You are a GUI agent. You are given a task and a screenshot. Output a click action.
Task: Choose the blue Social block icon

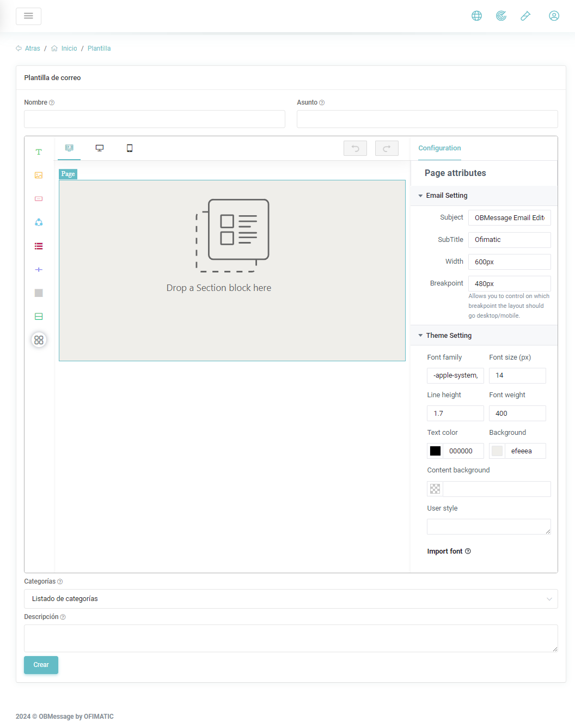39,222
